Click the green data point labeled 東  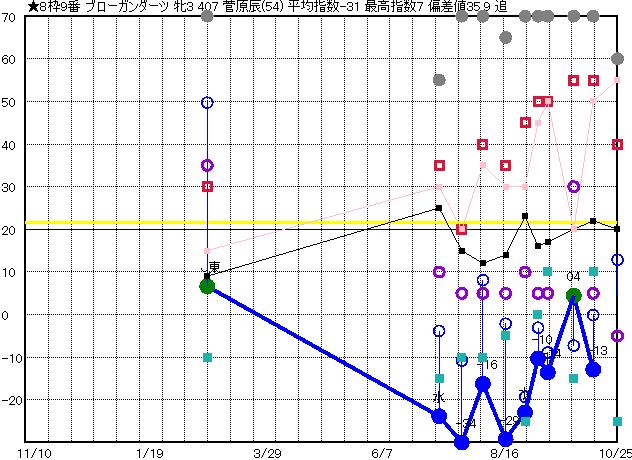click(x=207, y=286)
